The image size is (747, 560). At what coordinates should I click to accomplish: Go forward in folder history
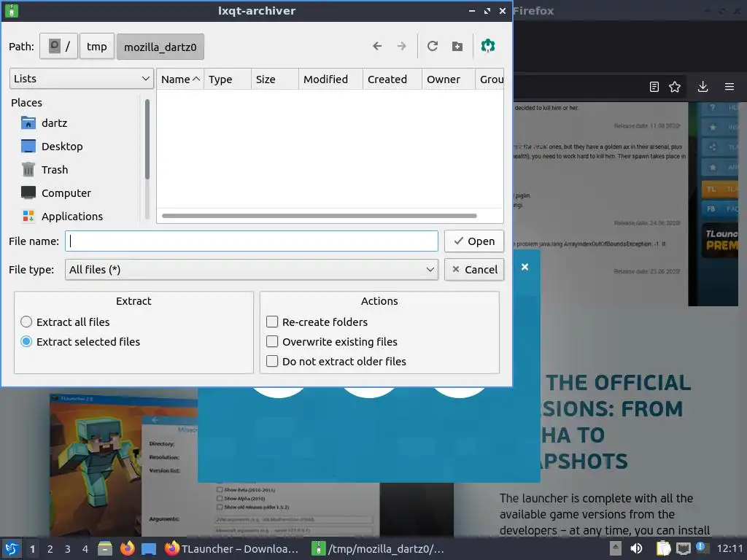[402, 46]
